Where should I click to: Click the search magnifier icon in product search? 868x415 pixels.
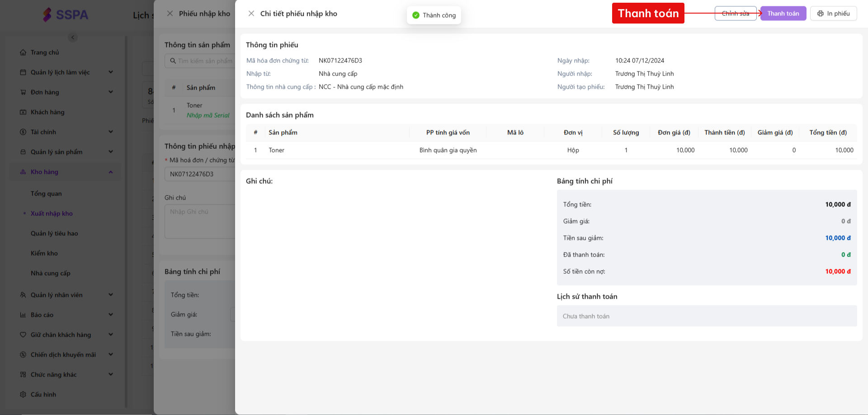173,61
